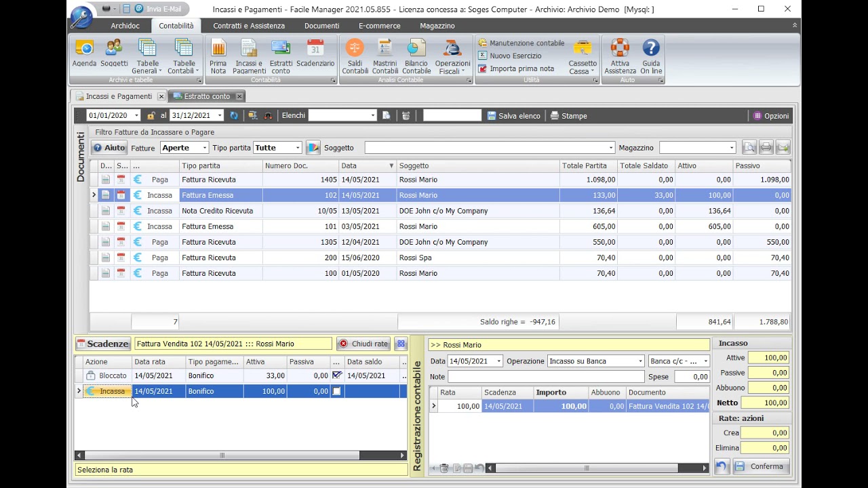Image resolution: width=868 pixels, height=488 pixels.
Task: Expand the Elenchi combo box
Action: 372,116
